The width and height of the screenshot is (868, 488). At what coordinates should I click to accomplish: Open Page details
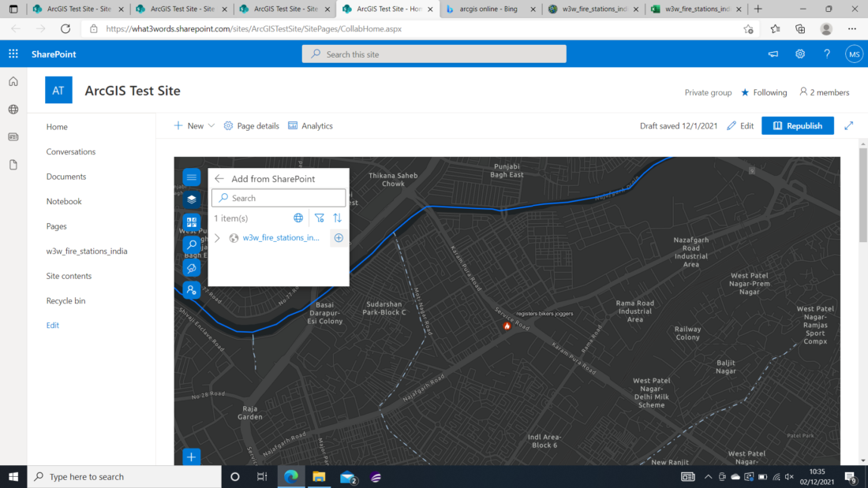[251, 125]
